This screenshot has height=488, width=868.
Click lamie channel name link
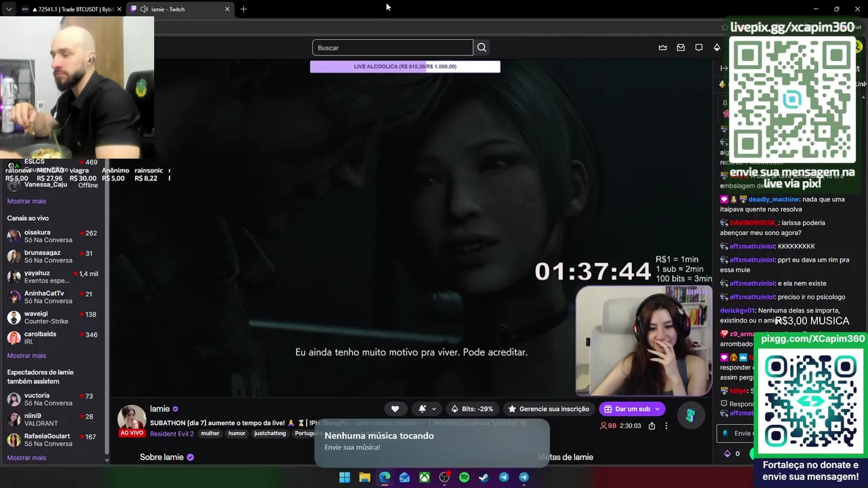point(159,409)
